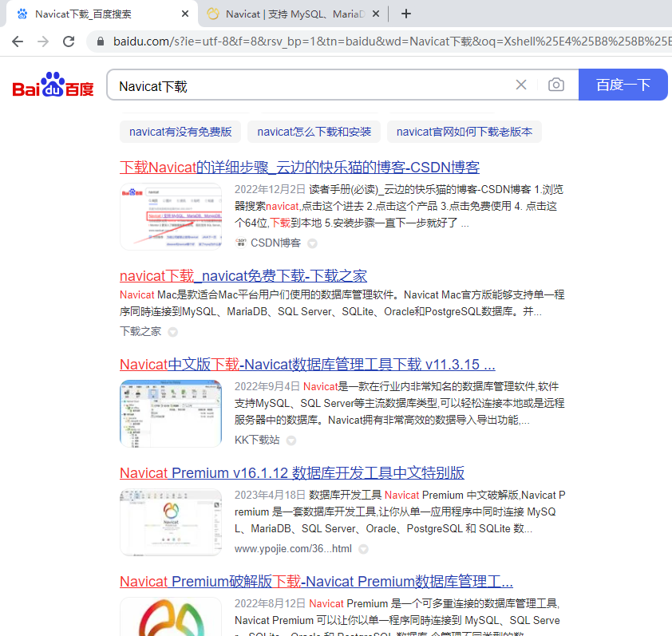This screenshot has width=672, height=636.
Task: Expand dropdown arrow next to CSDN博客
Action: click(x=313, y=243)
